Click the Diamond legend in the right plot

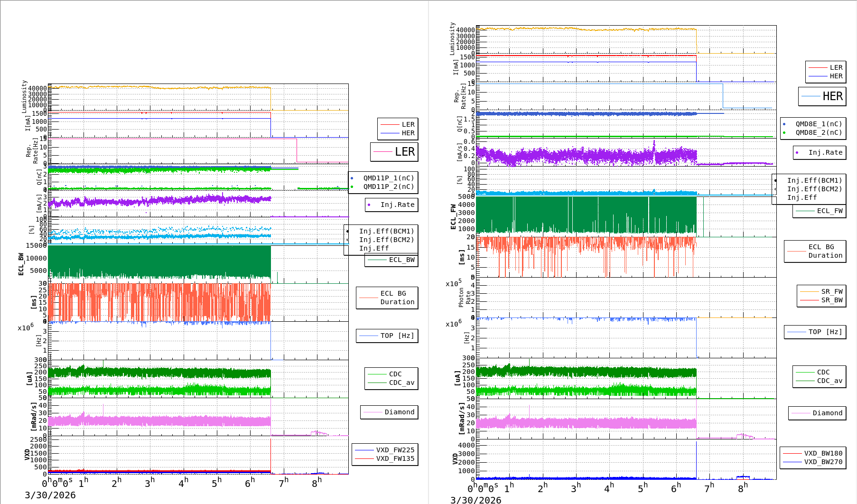(x=817, y=413)
